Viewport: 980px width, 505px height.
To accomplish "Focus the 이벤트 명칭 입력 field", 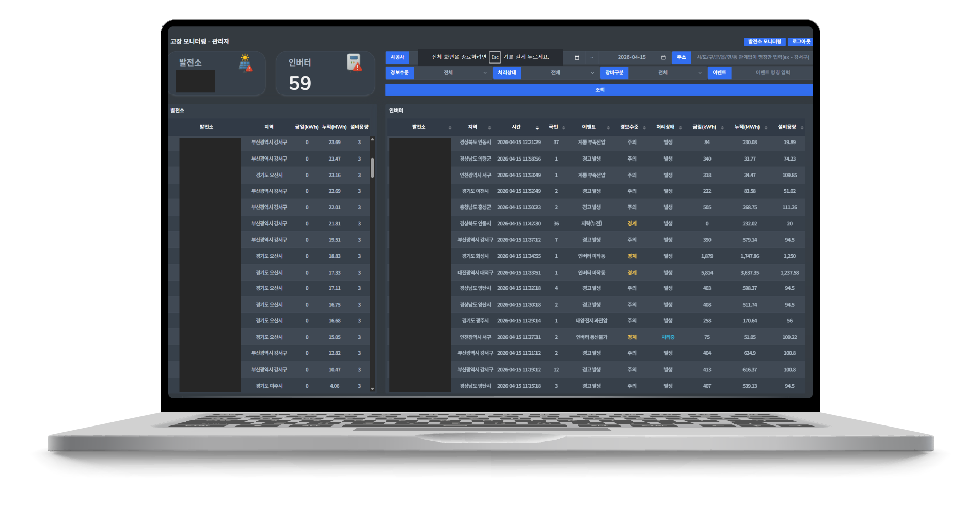I will [772, 73].
